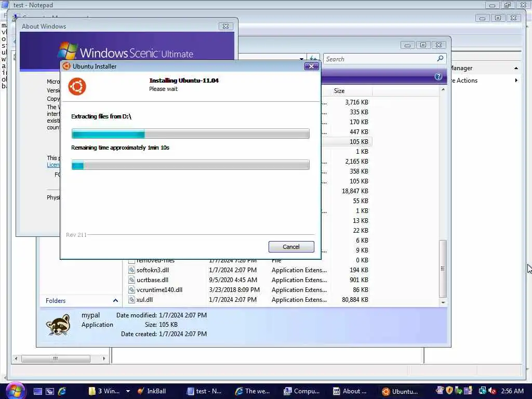532x399 pixels.
Task: Select the vcruntime140.dll file icon
Action: tap(131, 290)
